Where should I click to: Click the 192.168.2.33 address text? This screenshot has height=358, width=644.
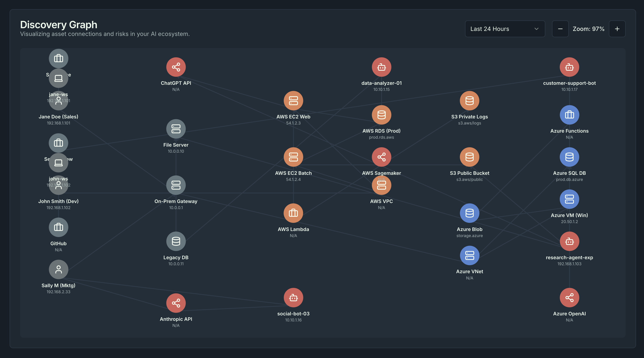click(59, 292)
